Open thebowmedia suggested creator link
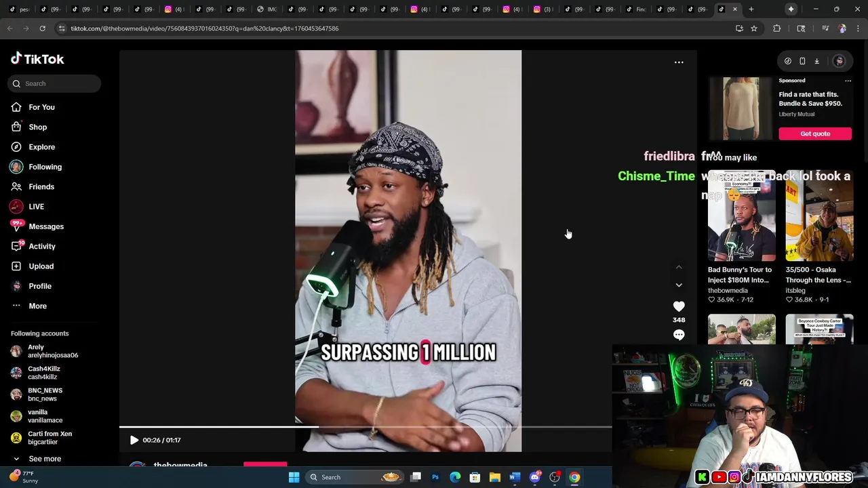Image resolution: width=868 pixels, height=488 pixels. (728, 290)
